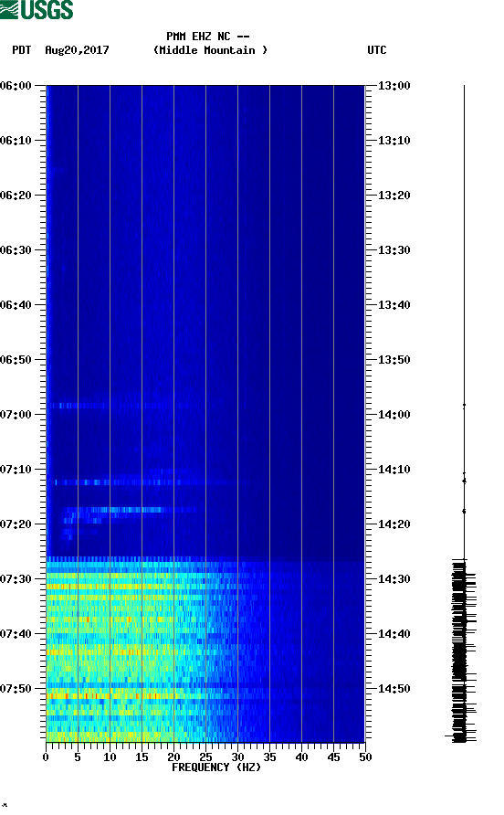Click the seismogram spike marker near 14:00
This screenshot has width=504, height=815.
(x=464, y=405)
